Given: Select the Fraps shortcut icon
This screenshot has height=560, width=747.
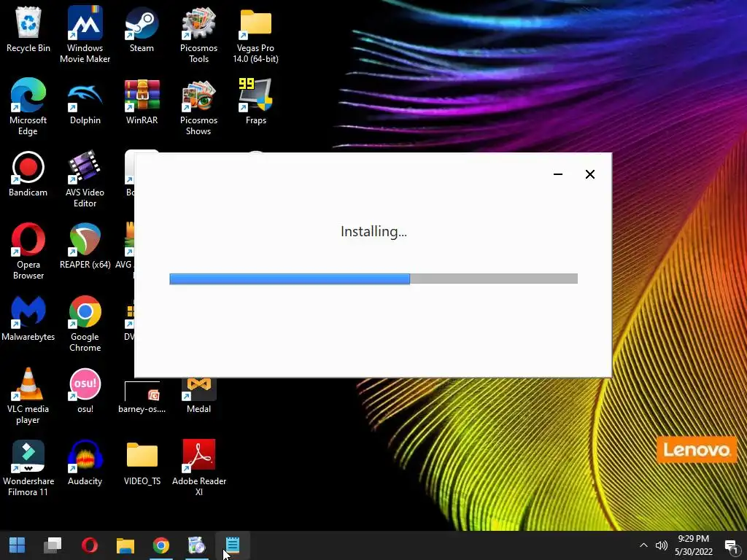Looking at the screenshot, I should (255, 102).
